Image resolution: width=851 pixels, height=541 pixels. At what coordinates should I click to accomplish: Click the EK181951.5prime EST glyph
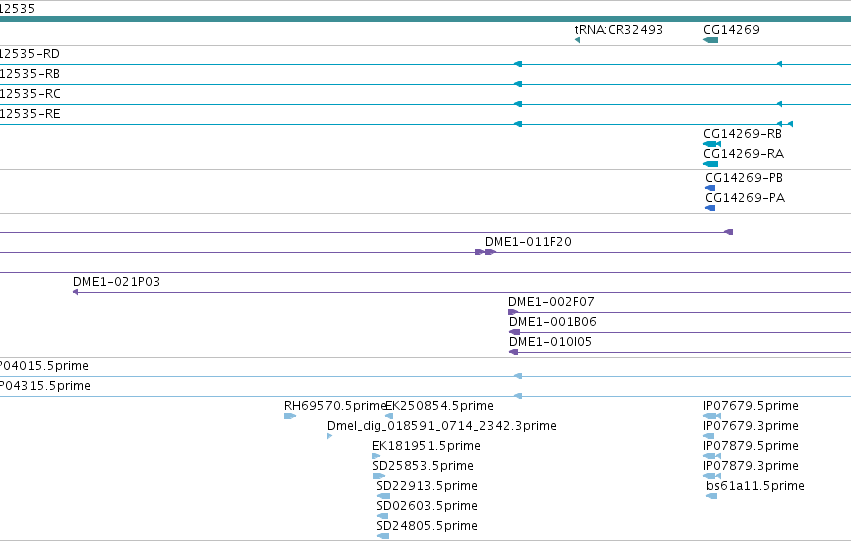tap(376, 456)
